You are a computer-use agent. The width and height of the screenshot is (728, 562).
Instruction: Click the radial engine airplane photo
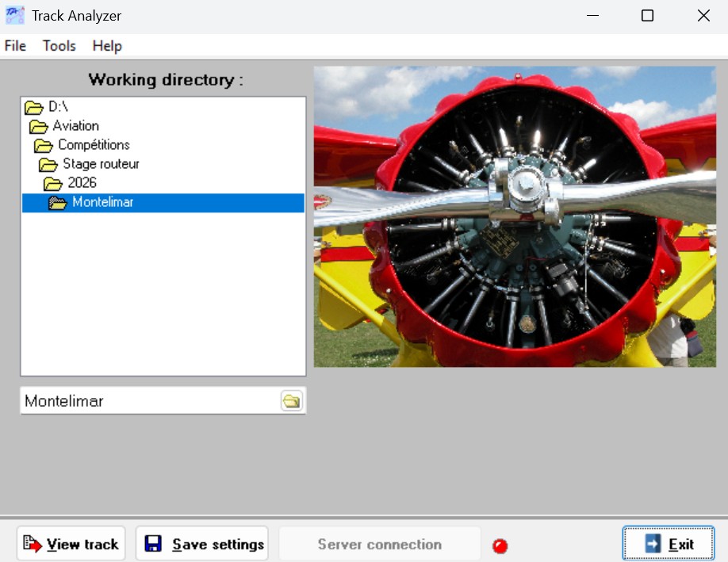(515, 216)
